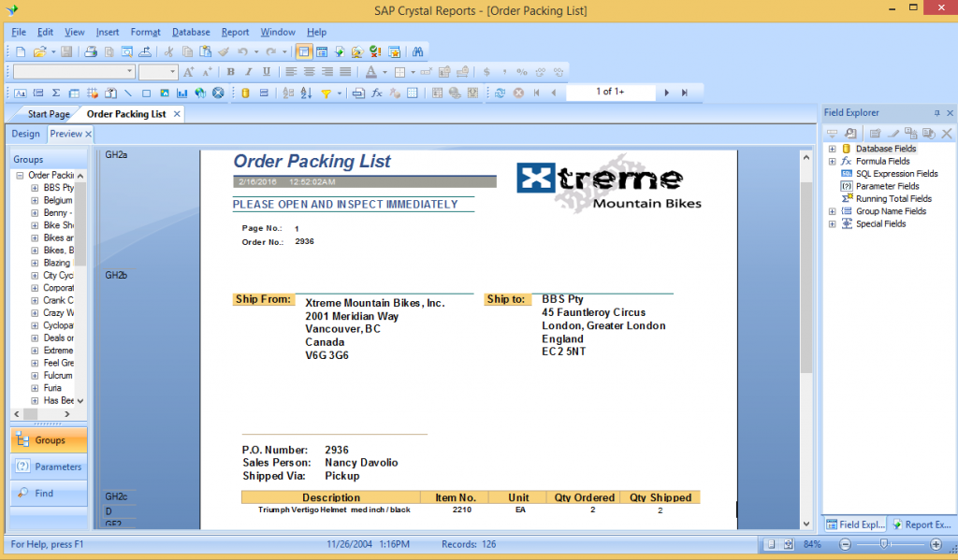Toggle the Workbench toolbar button
This screenshot has width=958, height=560.
tap(394, 52)
